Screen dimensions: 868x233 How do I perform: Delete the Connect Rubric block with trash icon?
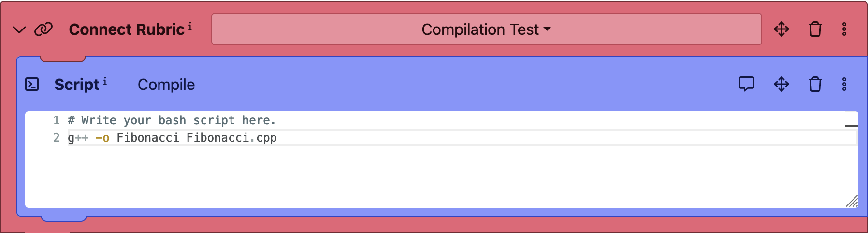(815, 29)
